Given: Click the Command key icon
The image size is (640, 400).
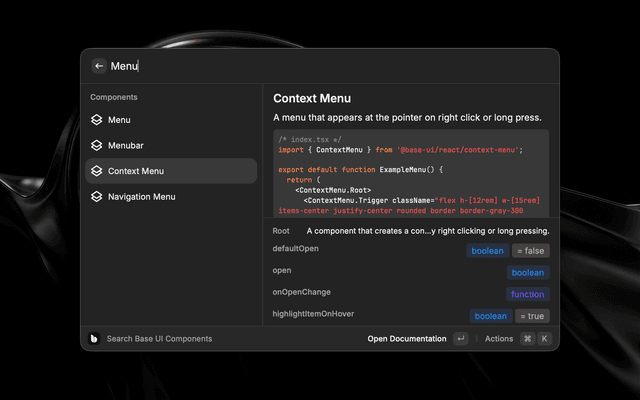Looking at the screenshot, I should click(x=527, y=339).
